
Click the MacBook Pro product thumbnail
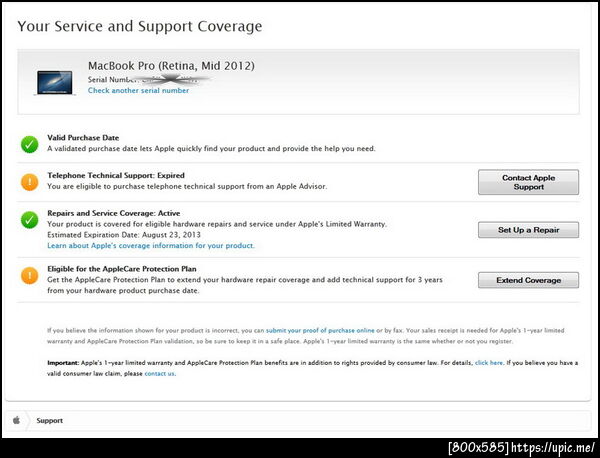coord(55,83)
